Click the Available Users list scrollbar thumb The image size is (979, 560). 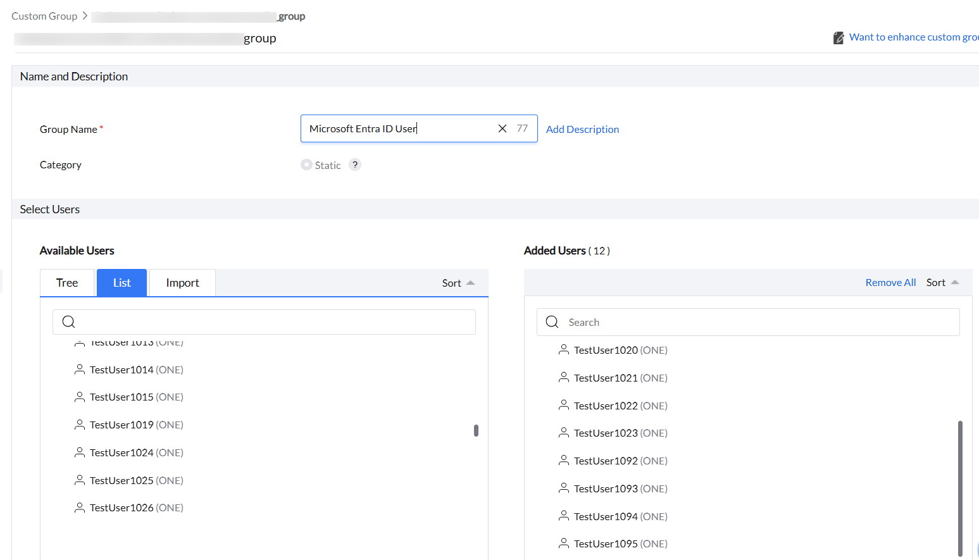point(476,430)
